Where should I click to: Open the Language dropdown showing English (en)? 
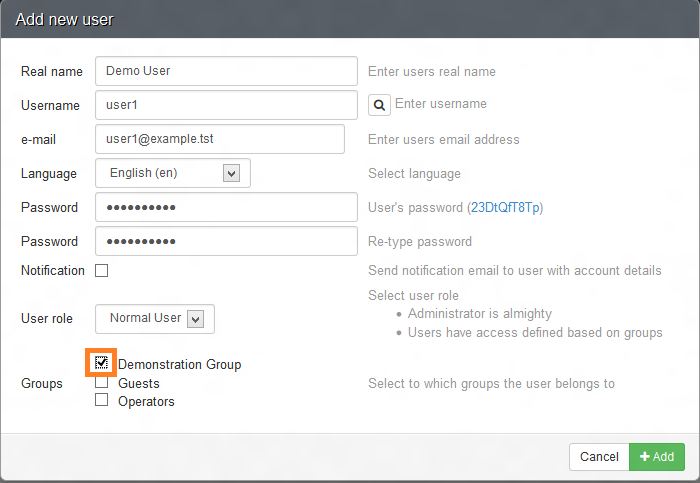(x=172, y=173)
